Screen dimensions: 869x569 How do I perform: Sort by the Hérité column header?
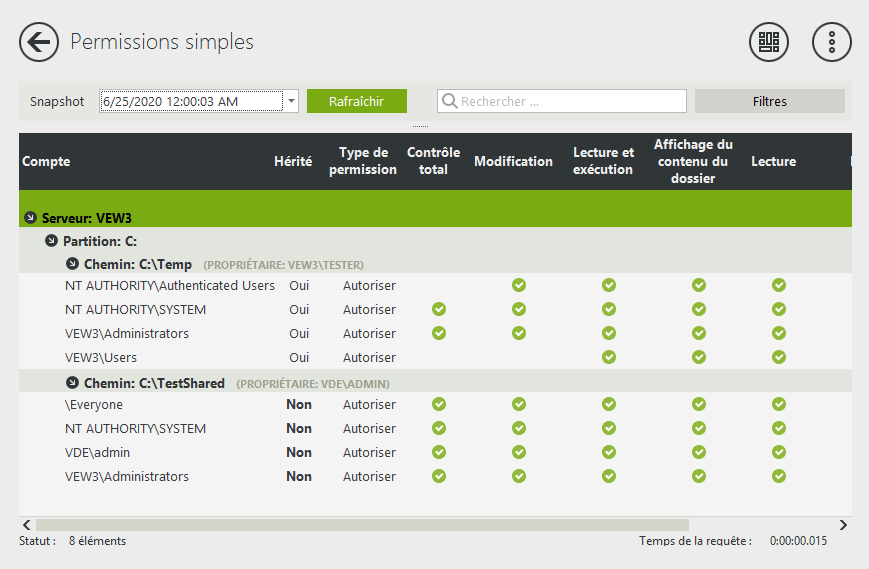coord(292,162)
